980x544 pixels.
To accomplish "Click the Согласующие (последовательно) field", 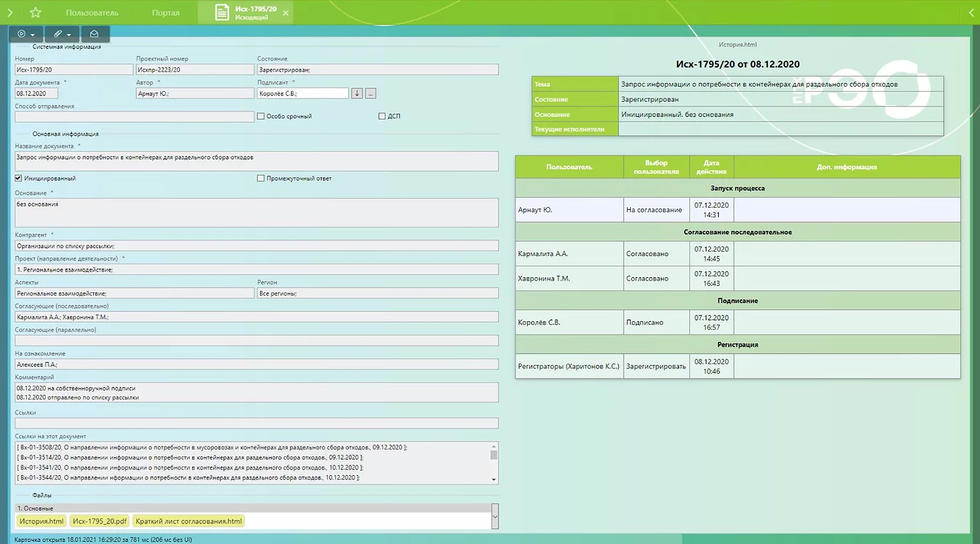I will tap(256, 316).
